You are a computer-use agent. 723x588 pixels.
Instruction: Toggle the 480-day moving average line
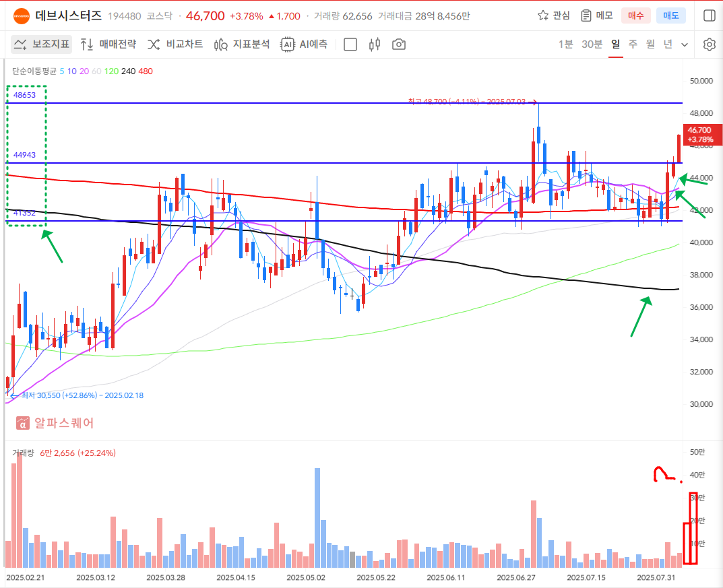(x=146, y=71)
